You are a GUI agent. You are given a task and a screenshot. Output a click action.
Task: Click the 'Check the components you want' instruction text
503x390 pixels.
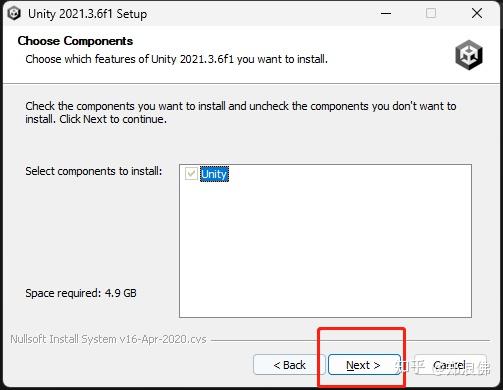241,113
